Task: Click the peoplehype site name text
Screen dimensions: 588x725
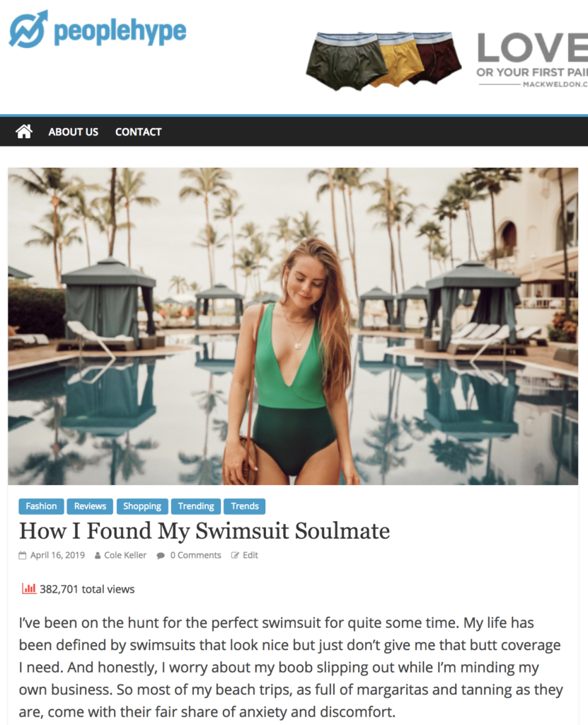Action: (120, 31)
